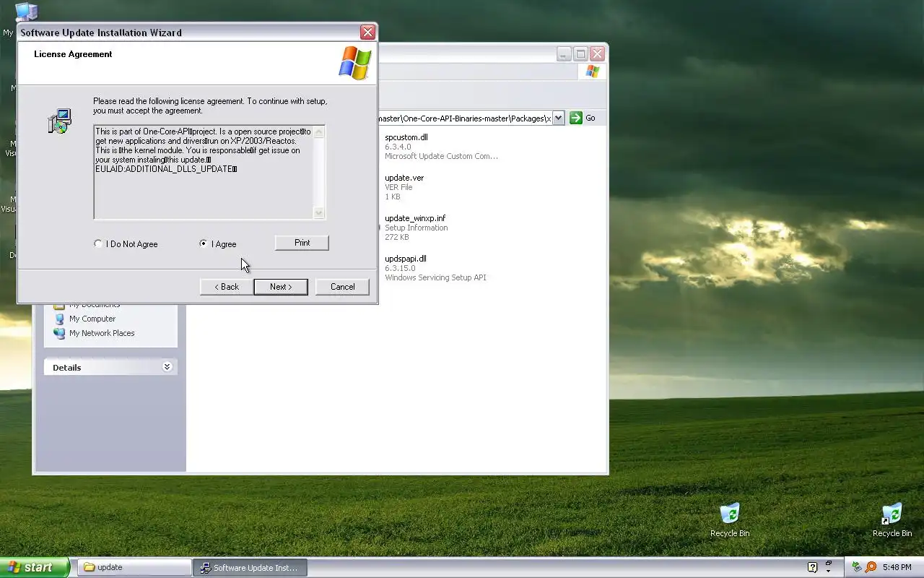924x578 pixels.
Task: Click scroll-up arrow of license text box
Action: click(x=319, y=132)
